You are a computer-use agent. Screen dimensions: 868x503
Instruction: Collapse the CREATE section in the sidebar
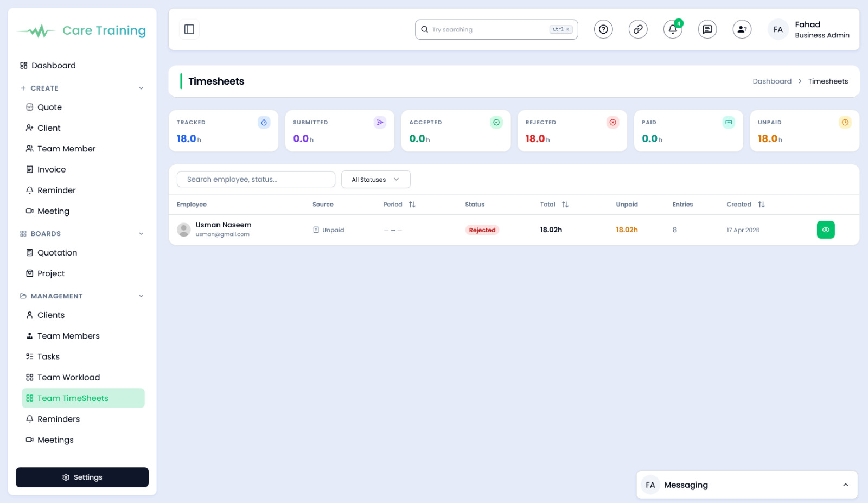(x=141, y=87)
